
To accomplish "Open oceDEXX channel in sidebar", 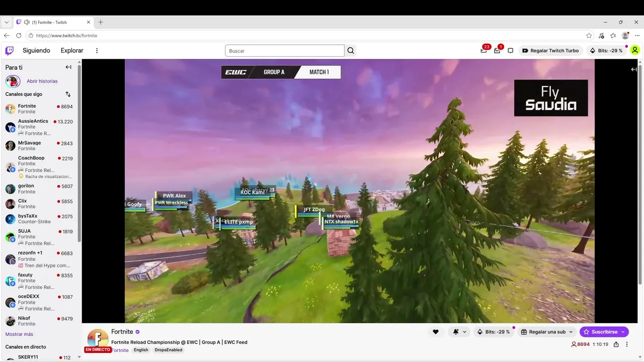I will (x=39, y=302).
